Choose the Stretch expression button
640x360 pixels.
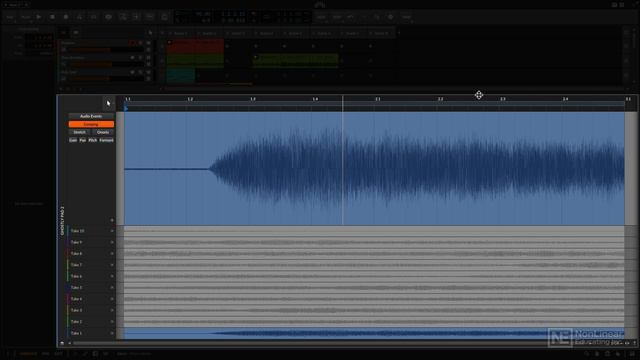tap(80, 132)
